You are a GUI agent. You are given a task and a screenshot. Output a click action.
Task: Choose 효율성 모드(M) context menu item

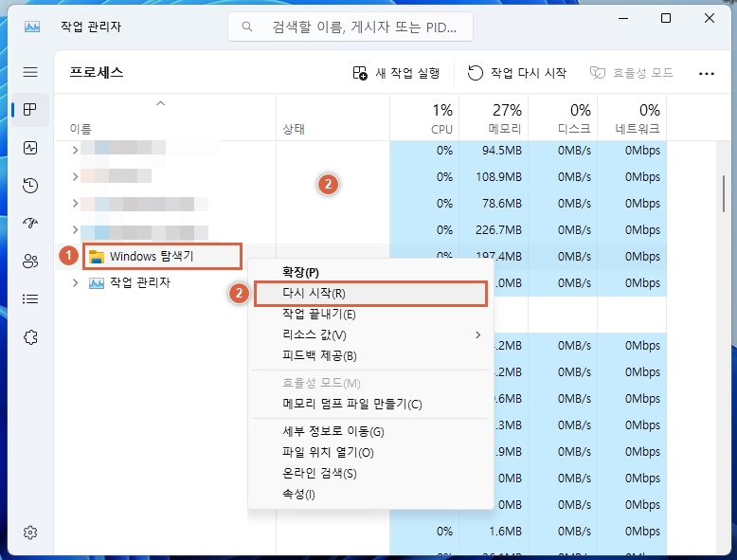370,383
